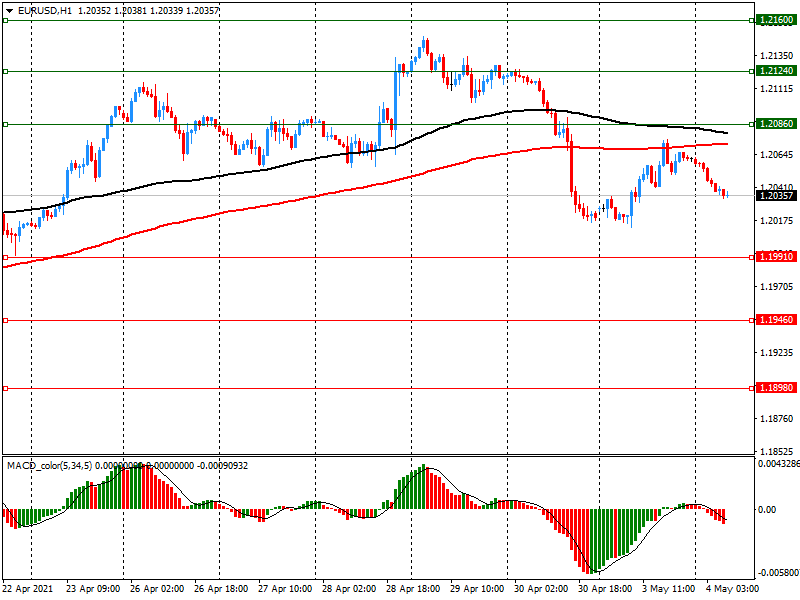Click the 4 May 03:00 time axis label

pyautogui.click(x=733, y=589)
